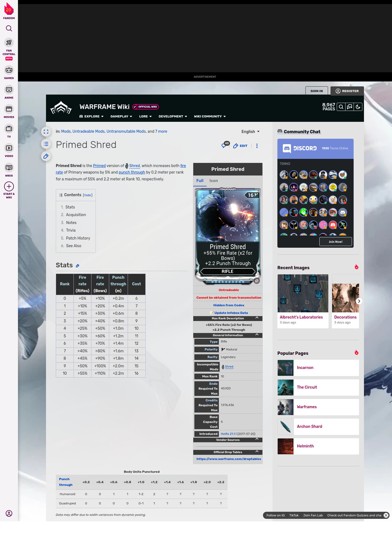Advance the Recent Images carousel arrow
Image resolution: width=392 pixels, height=545 pixels.
359,301
